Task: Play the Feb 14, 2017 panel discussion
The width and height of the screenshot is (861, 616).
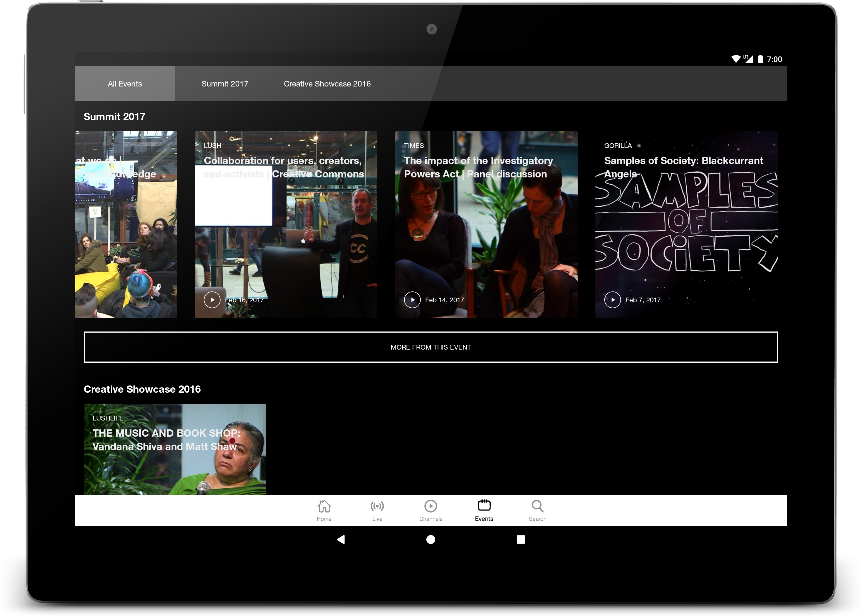Action: tap(412, 300)
